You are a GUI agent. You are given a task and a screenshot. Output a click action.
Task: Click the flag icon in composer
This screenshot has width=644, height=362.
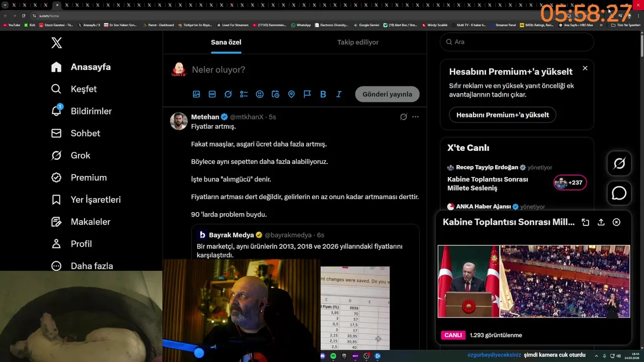[x=307, y=94]
